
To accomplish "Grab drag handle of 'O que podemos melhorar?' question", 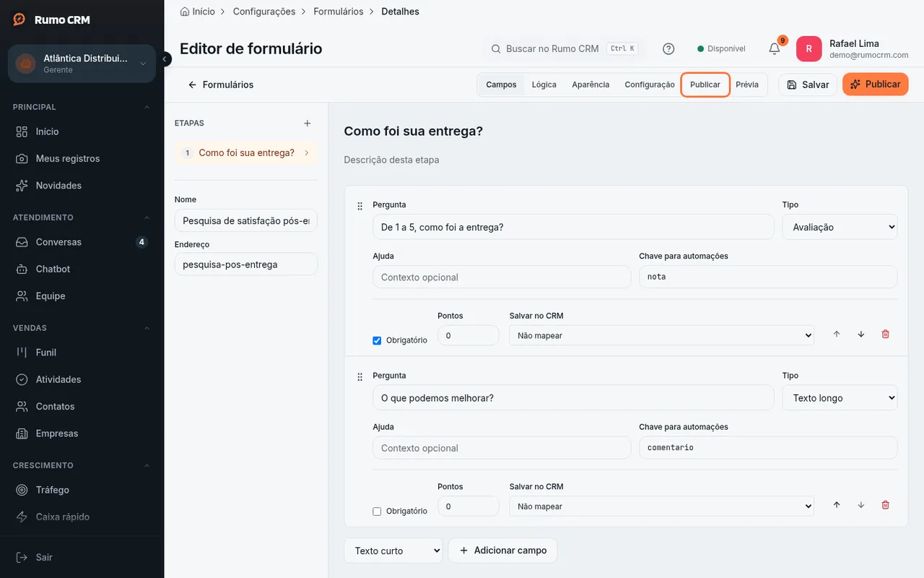I will 360,377.
